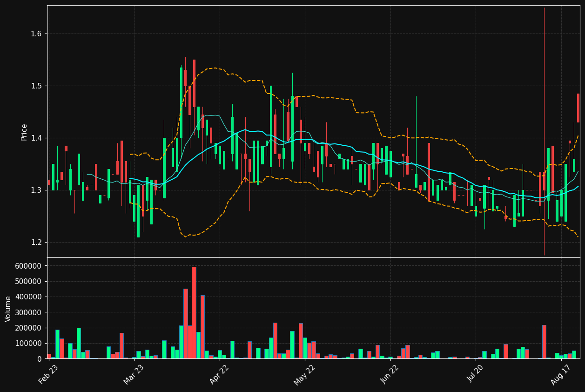
Task: Click the Jun 22 date label
Action: point(390,374)
